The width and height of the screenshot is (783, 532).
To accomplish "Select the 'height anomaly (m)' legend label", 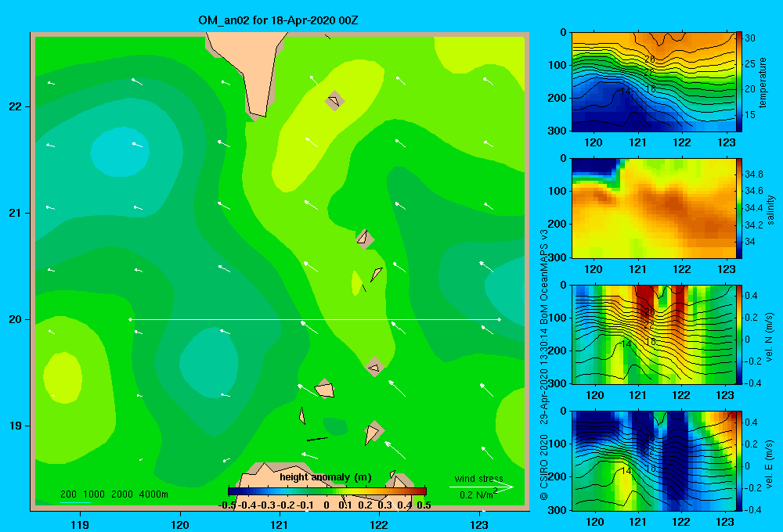I will [x=326, y=477].
